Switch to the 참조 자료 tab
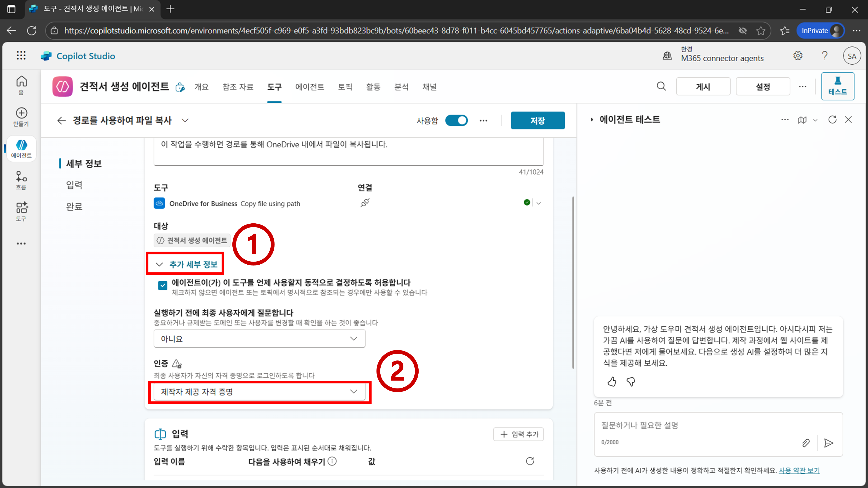This screenshot has height=488, width=868. tap(238, 87)
